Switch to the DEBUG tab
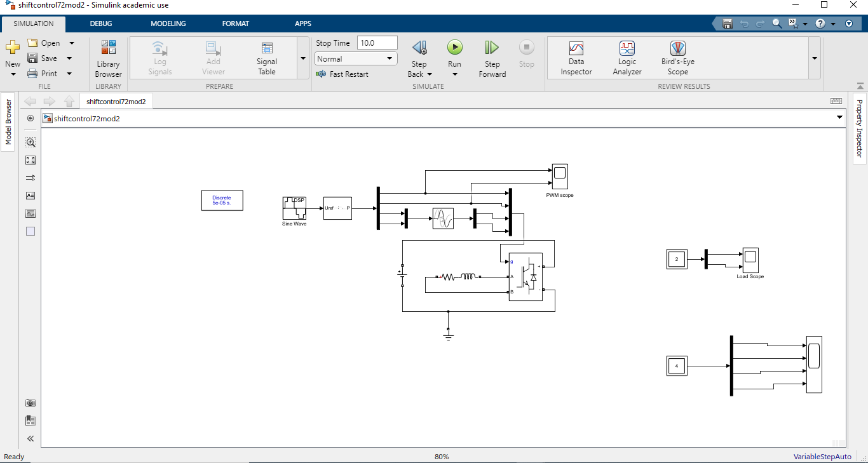Image resolution: width=868 pixels, height=463 pixels. [x=100, y=23]
